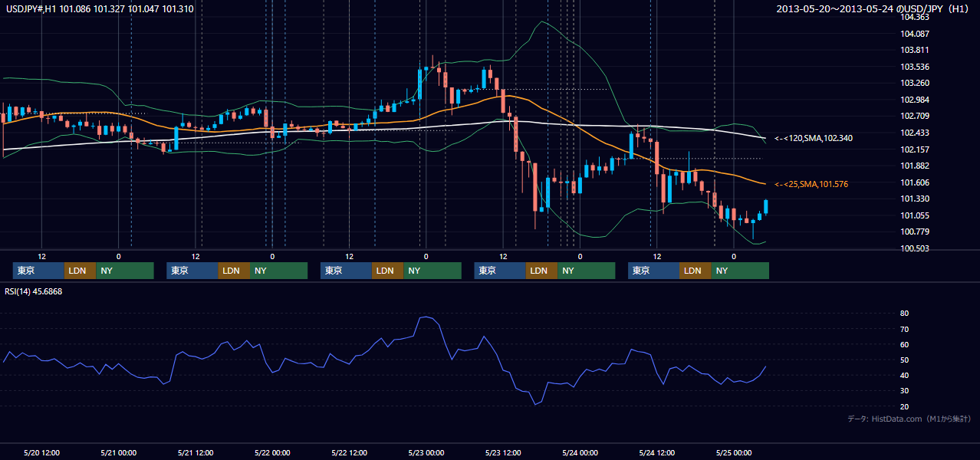Click the RSI scale value 40

[x=904, y=375]
